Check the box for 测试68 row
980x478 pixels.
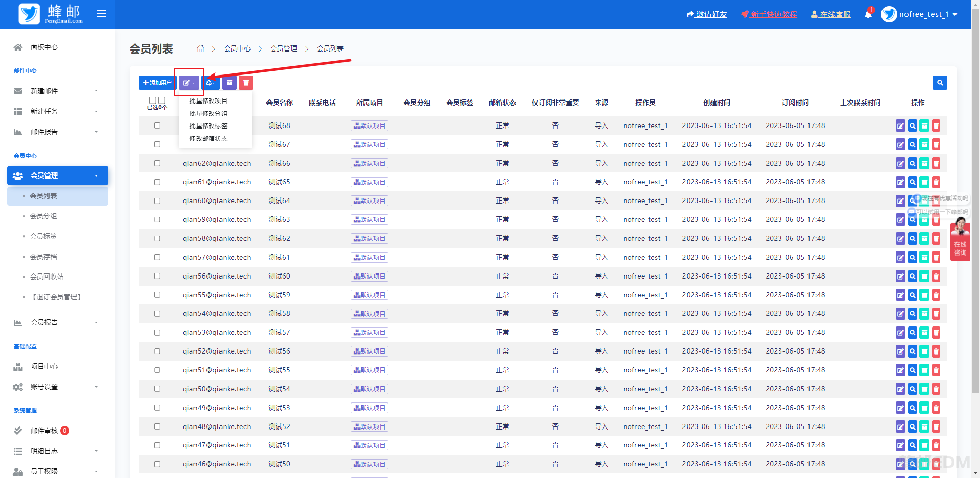pos(157,125)
